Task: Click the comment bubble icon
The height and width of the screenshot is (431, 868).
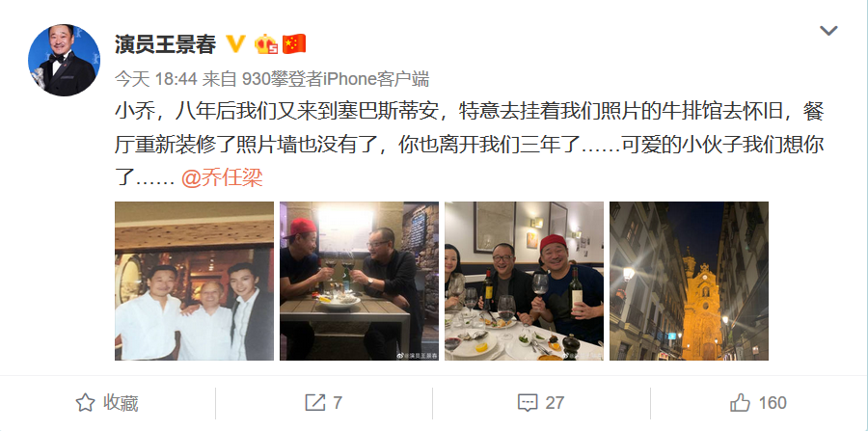Action: 528,403
